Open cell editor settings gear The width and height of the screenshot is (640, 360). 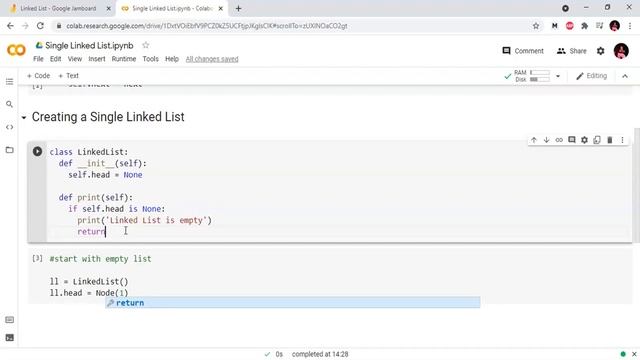(584, 140)
